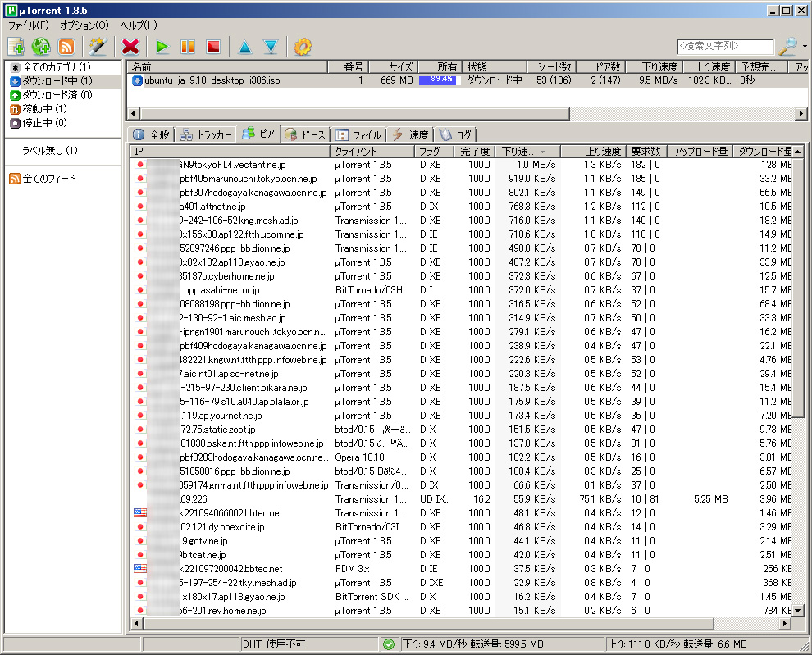Move torrent down in queue
812x655 pixels.
270,47
